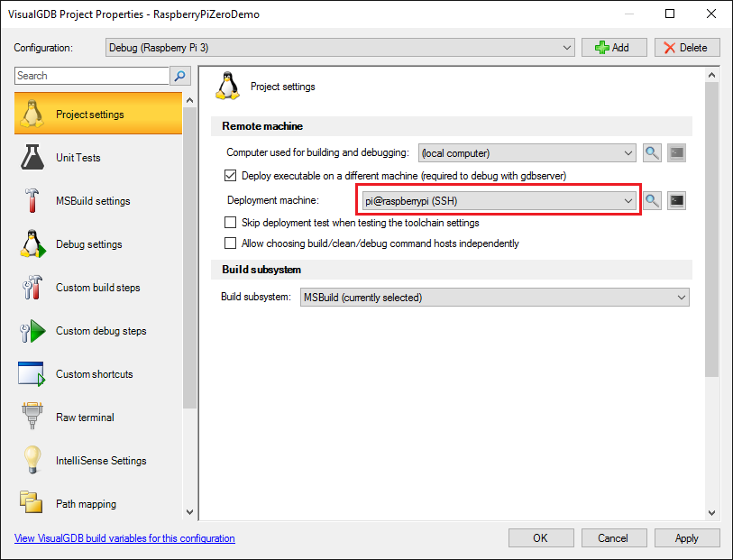This screenshot has width=733, height=560.
Task: Close the Project Properties window
Action: 711,14
